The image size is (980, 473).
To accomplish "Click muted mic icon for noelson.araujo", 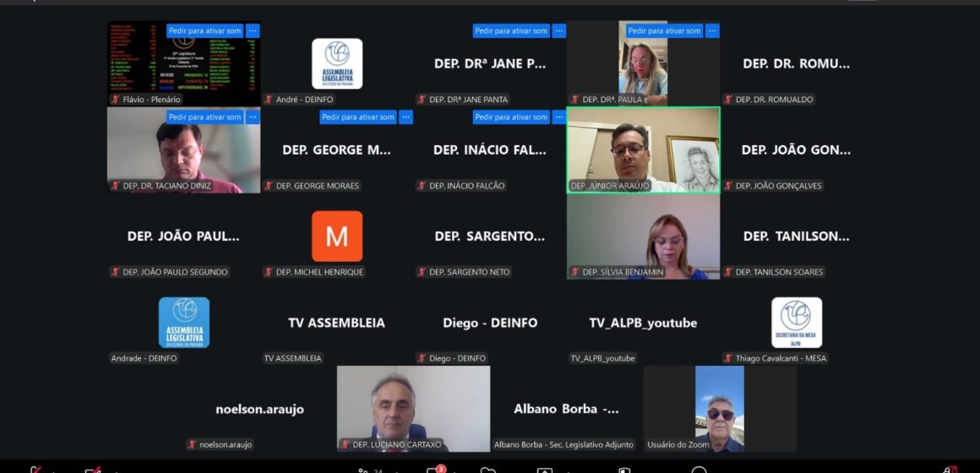I will click(x=192, y=444).
